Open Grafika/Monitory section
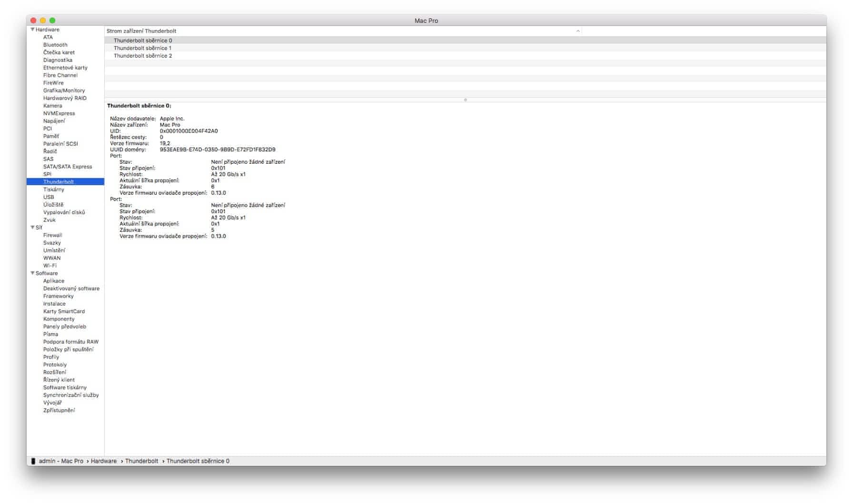This screenshot has height=504, width=853. pos(64,90)
